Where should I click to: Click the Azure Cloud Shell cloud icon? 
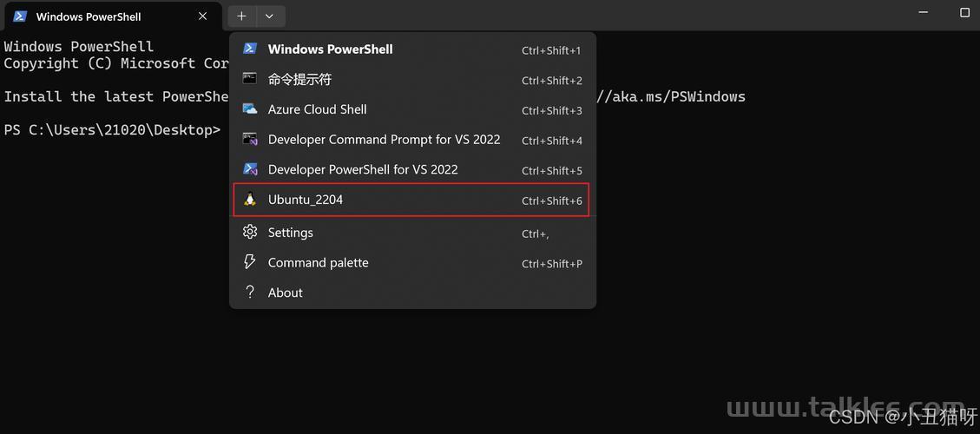[250, 108]
